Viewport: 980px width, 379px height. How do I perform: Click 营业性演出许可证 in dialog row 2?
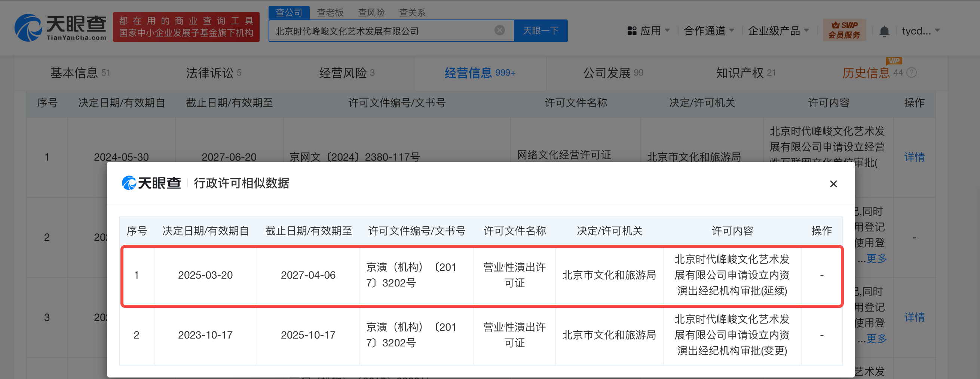point(514,335)
